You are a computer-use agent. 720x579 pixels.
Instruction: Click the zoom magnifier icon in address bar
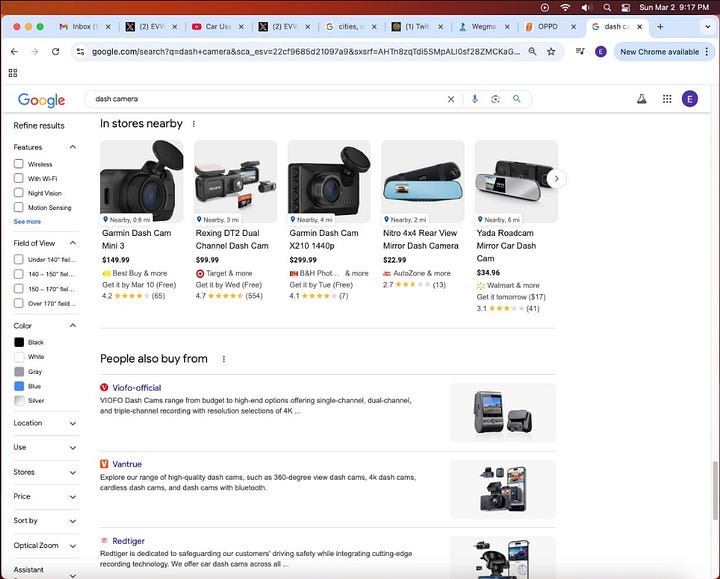pos(532,51)
